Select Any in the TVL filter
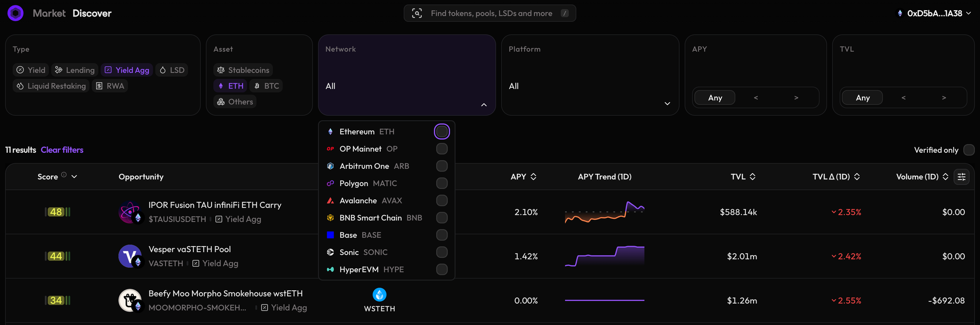This screenshot has height=325, width=980. [862, 98]
